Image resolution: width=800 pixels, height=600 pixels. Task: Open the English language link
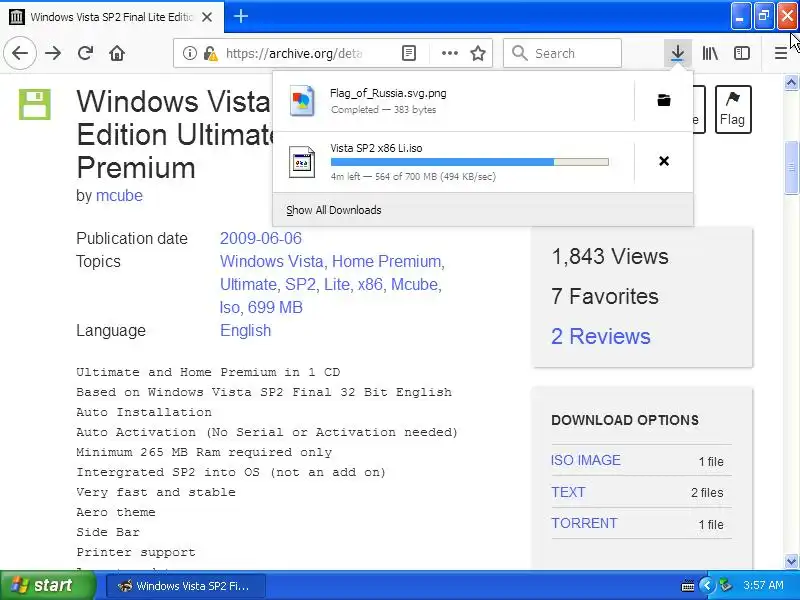click(x=245, y=330)
